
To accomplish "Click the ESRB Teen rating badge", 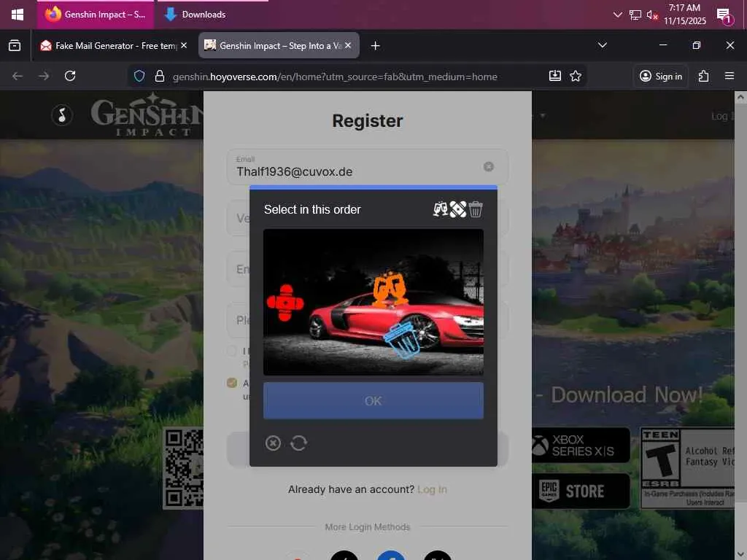I will click(687, 468).
